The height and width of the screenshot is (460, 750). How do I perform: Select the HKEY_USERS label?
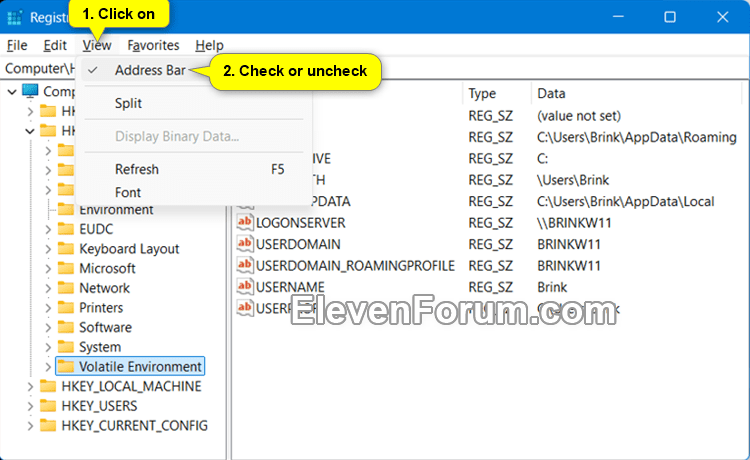click(99, 406)
